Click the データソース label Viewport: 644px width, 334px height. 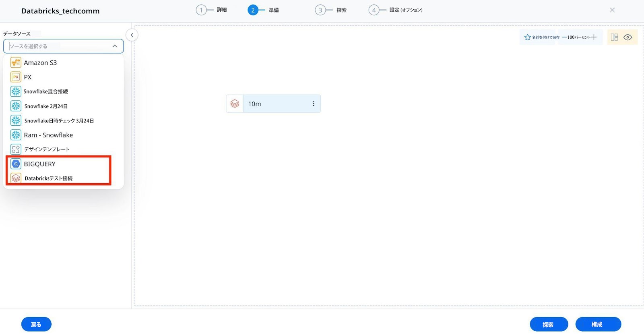[17, 34]
